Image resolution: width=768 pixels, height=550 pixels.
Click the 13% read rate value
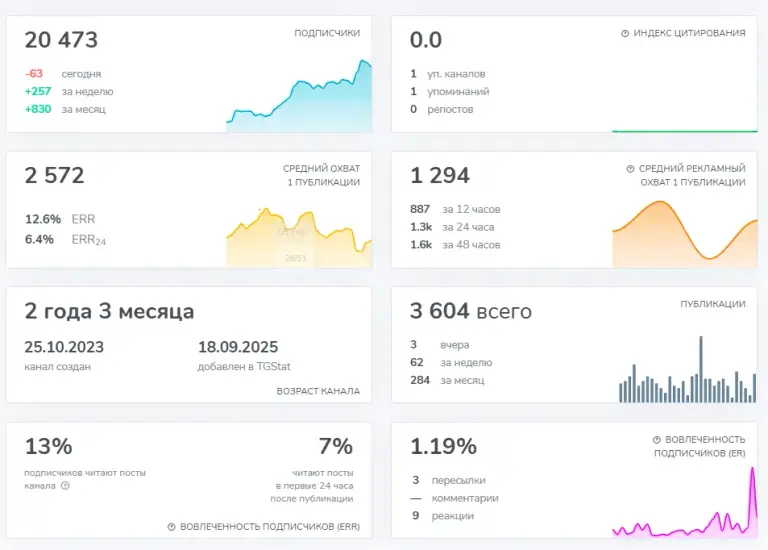(x=48, y=447)
